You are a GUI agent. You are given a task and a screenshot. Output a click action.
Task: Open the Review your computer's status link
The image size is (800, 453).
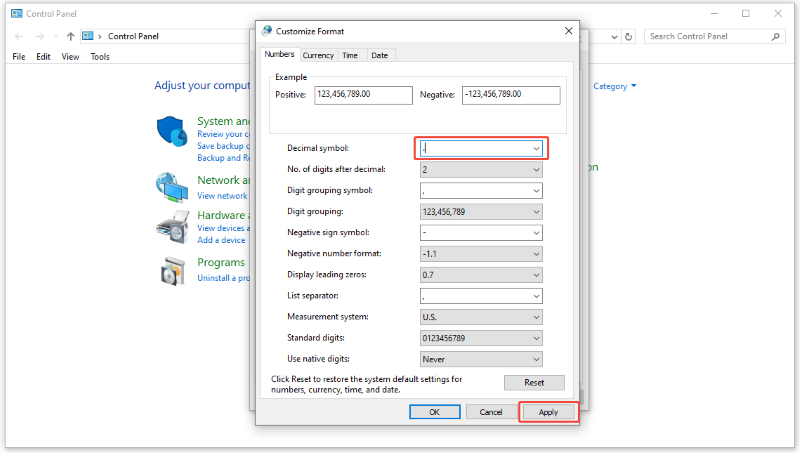[x=223, y=134]
